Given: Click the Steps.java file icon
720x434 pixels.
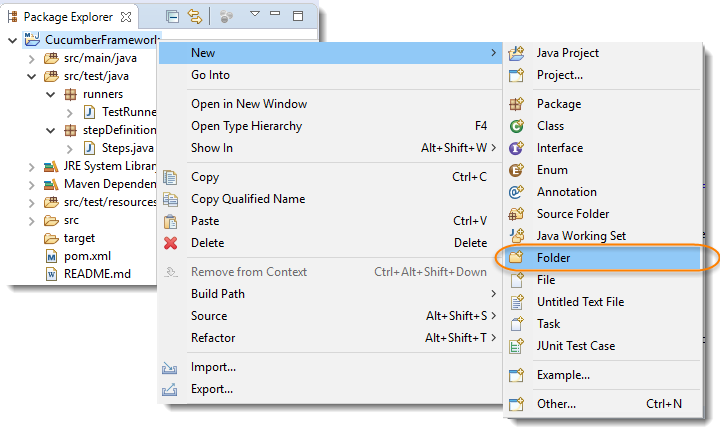Looking at the screenshot, I should (90, 148).
